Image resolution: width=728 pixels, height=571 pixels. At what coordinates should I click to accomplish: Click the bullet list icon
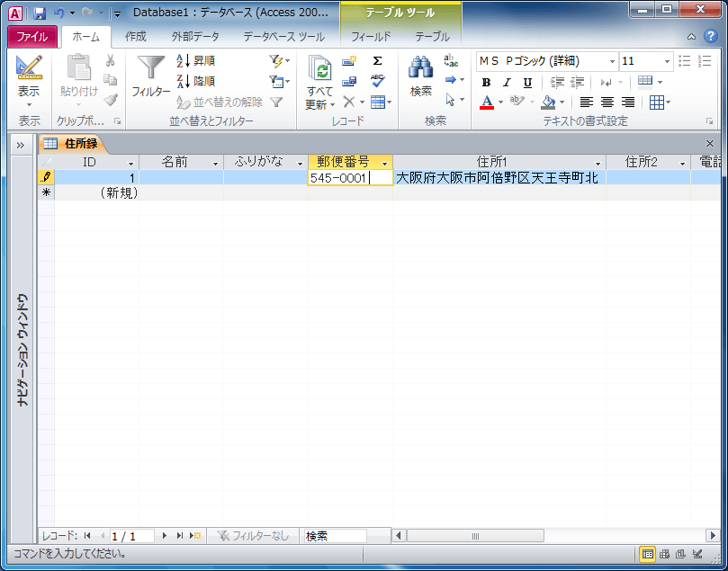[685, 61]
